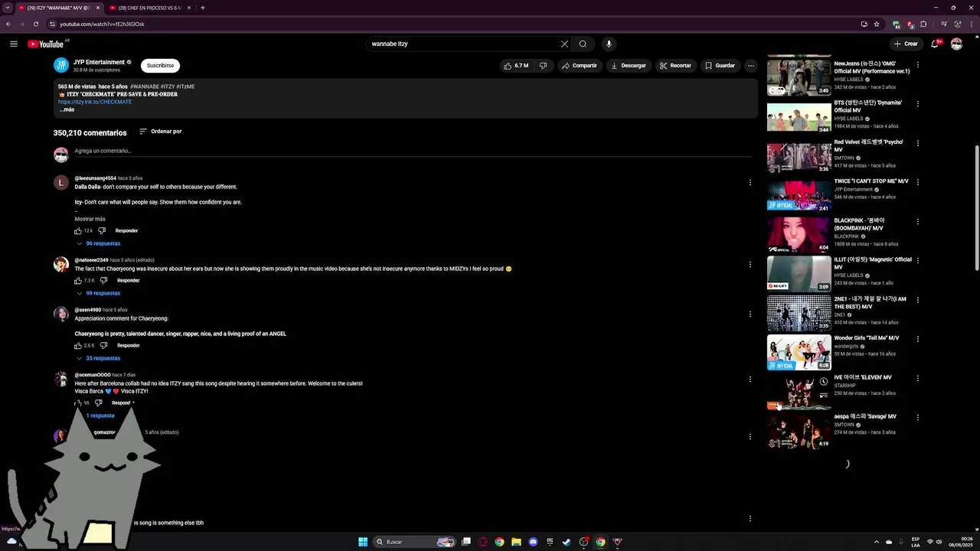The width and height of the screenshot is (980, 551).
Task: Open YouTube notifications bell
Action: tap(935, 44)
